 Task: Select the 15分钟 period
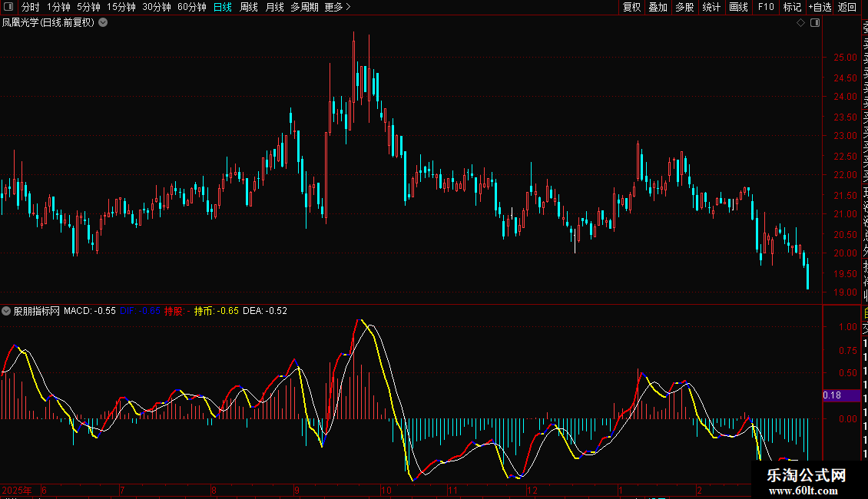click(121, 7)
